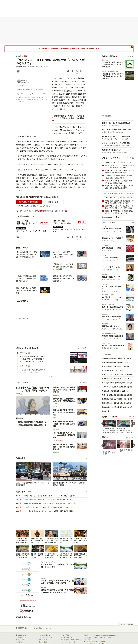
Task: Share article on X via top icon
Action: coord(77,71)
